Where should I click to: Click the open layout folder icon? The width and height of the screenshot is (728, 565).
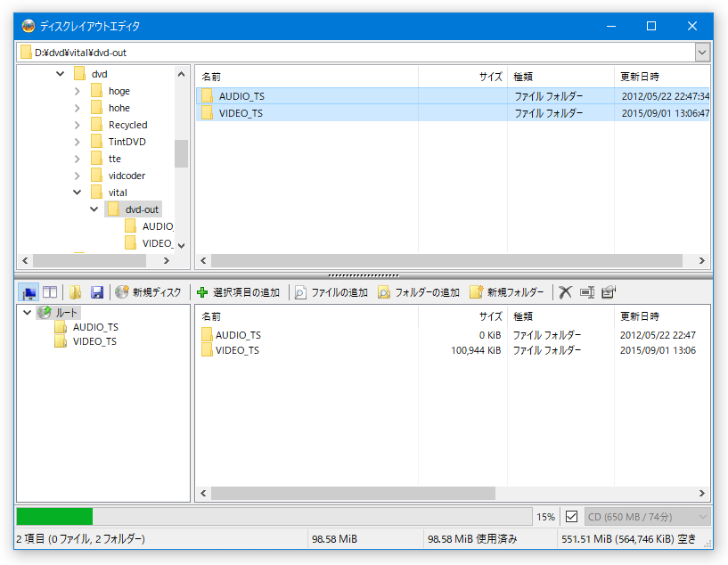point(75,292)
